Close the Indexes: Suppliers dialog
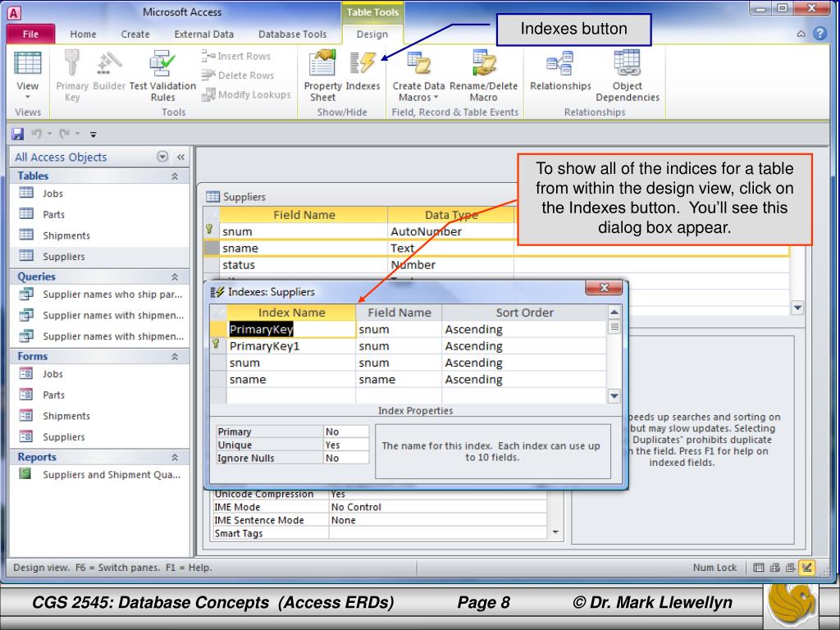The width and height of the screenshot is (840, 630). 604,288
